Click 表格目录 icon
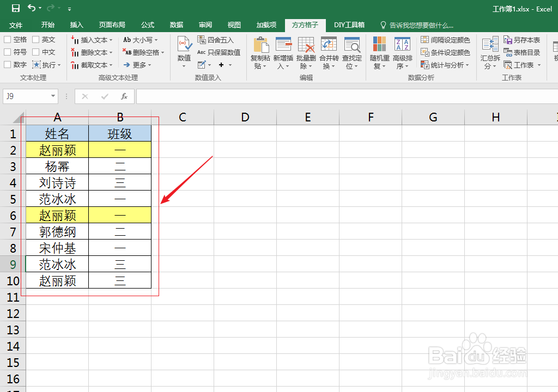Viewport: 558px width, 392px height. [x=507, y=52]
